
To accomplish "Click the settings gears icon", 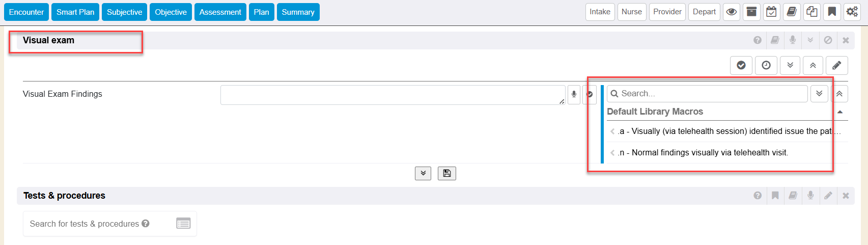I will click(x=852, y=12).
